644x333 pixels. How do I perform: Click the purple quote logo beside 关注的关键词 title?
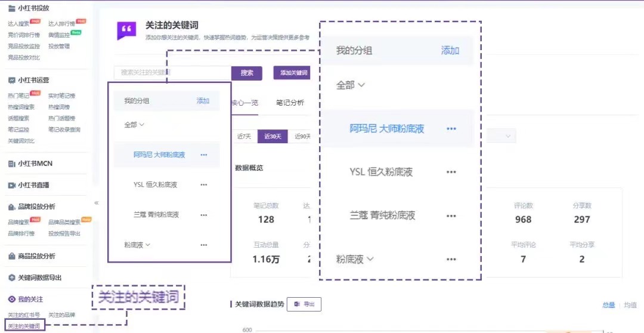(126, 31)
